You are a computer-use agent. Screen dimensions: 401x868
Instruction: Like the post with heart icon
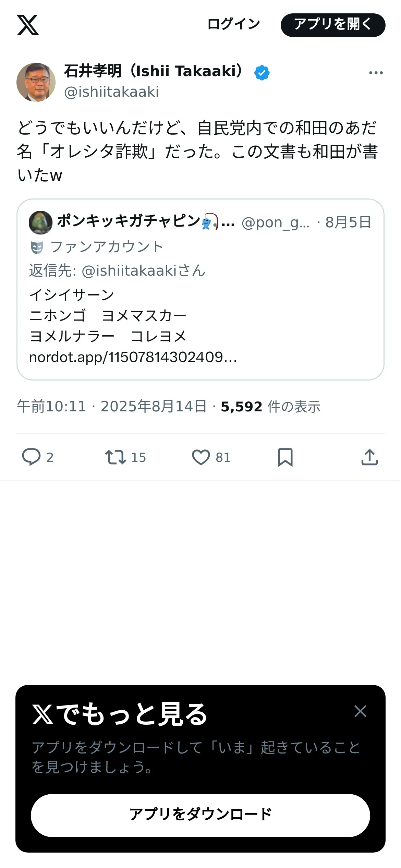pos(201,457)
